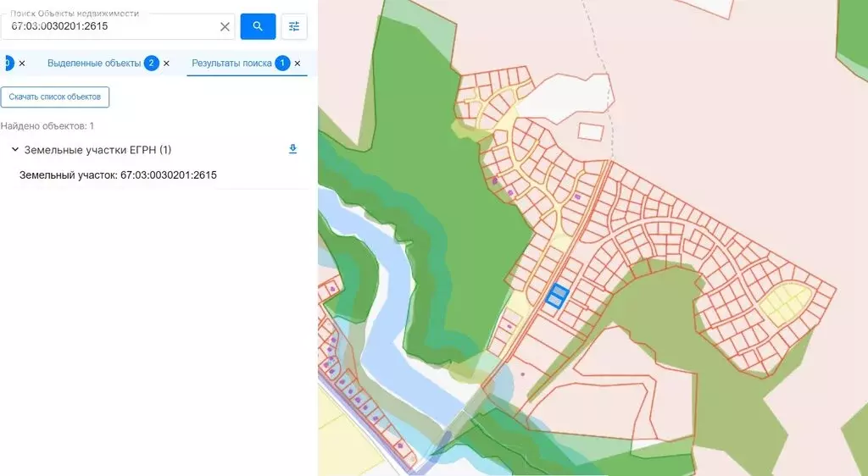The width and height of the screenshot is (868, 476).
Task: Close the Выделенные объекты tab
Action: [166, 64]
